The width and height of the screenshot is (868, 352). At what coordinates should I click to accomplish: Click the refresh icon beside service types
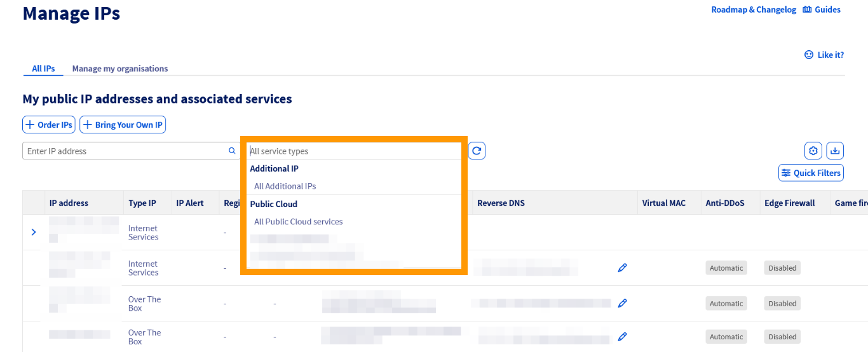pyautogui.click(x=477, y=151)
